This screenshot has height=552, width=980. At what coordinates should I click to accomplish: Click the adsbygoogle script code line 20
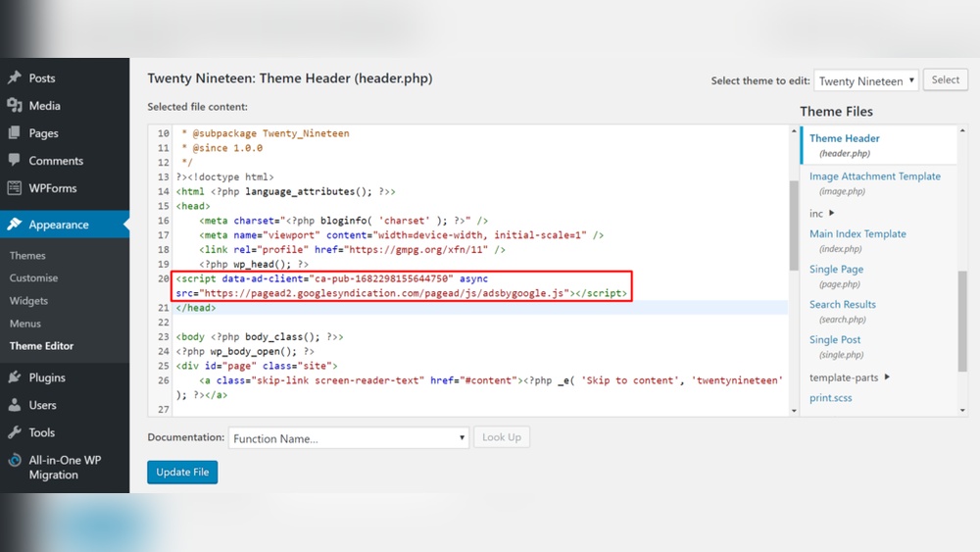coord(401,286)
